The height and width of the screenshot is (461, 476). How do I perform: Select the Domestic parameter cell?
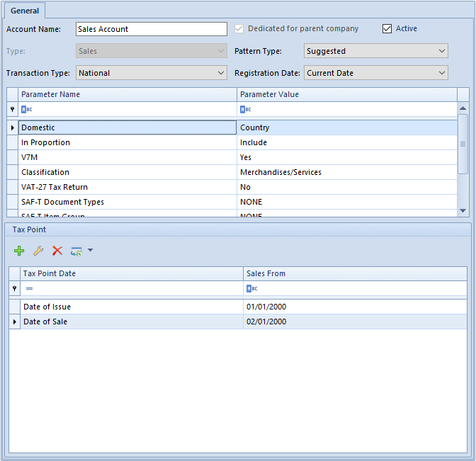click(127, 127)
